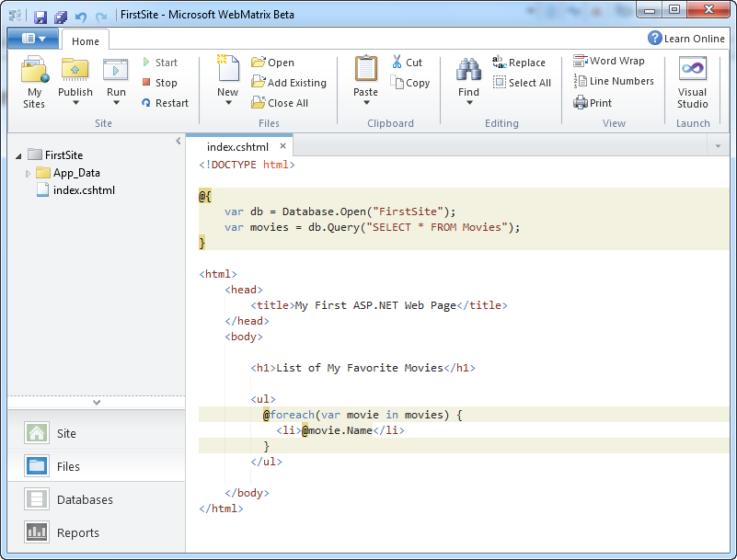Toggle Word Wrap
This screenshot has height=560, width=737.
click(609, 61)
